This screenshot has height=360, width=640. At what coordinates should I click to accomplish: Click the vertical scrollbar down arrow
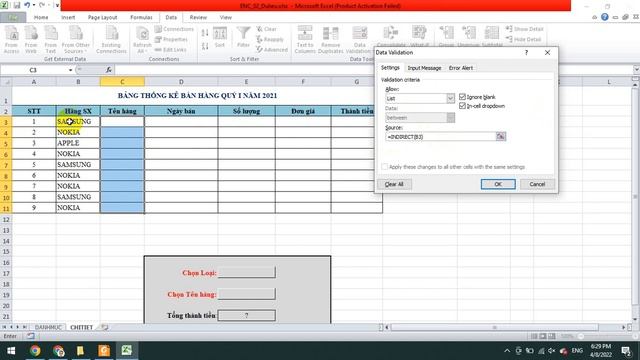point(635,320)
